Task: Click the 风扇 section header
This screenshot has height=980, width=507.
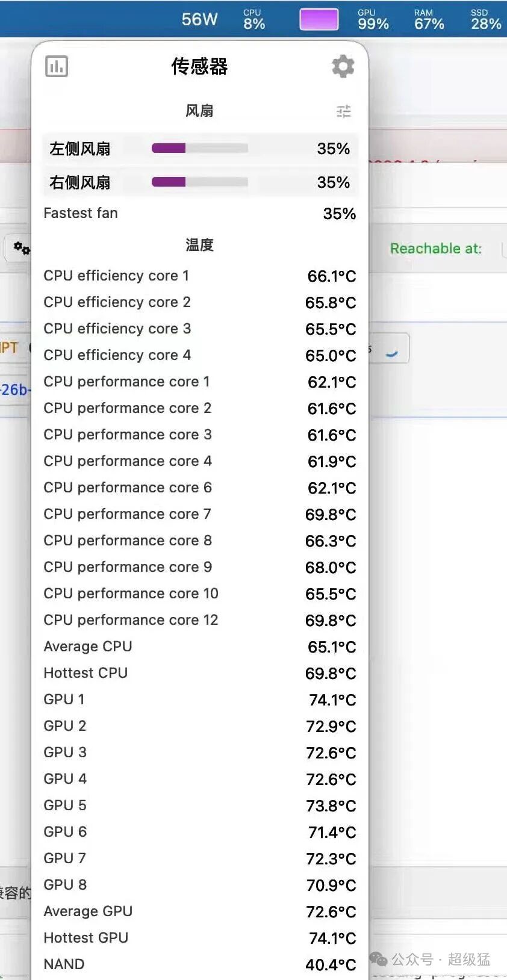Action: point(200,111)
